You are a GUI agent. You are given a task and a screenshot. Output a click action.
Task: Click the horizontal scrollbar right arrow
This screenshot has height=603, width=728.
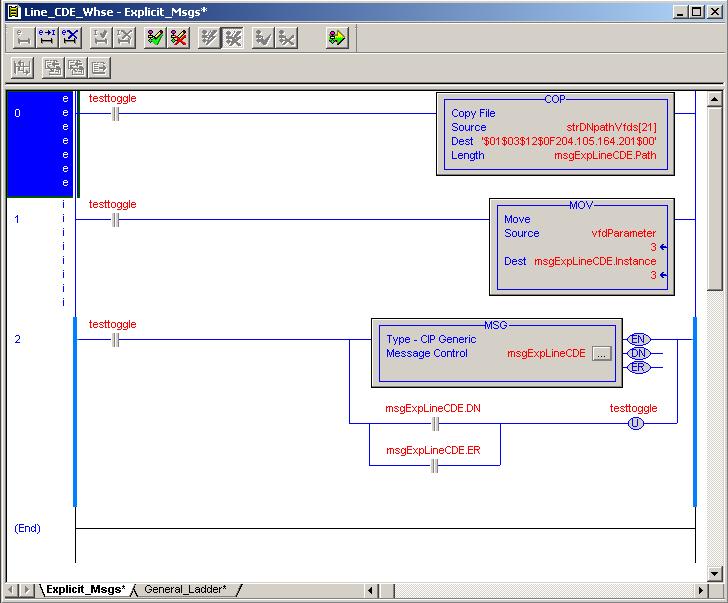click(701, 590)
